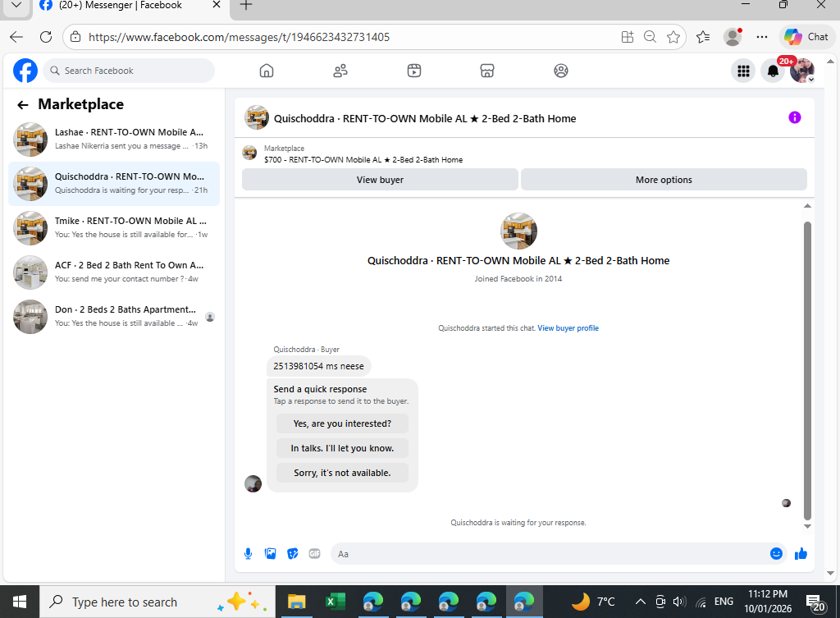Click the Type here to search box
This screenshot has width=840, height=618.
click(157, 602)
